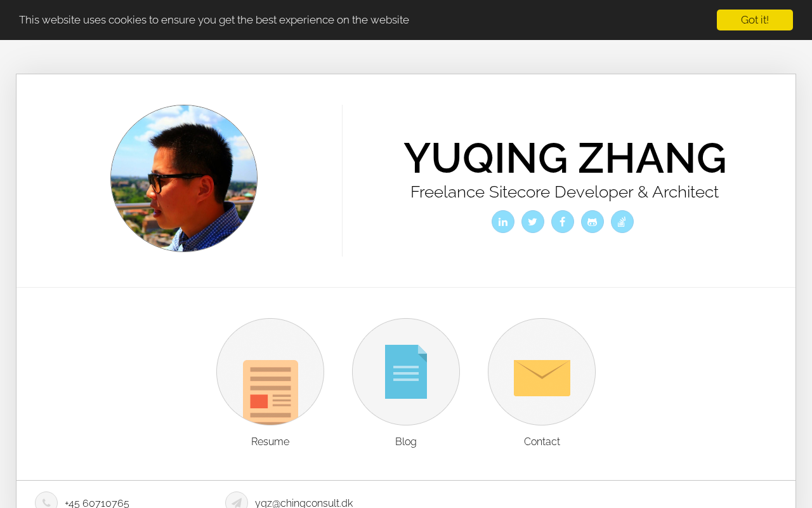Image resolution: width=812 pixels, height=508 pixels.
Task: Click the Freelance Sitecore Developer subtitle
Action: 565,192
